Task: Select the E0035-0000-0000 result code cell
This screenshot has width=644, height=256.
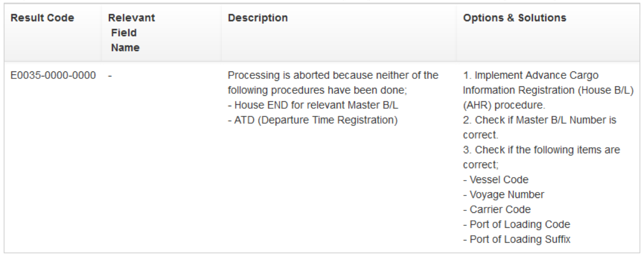Action: (x=53, y=76)
